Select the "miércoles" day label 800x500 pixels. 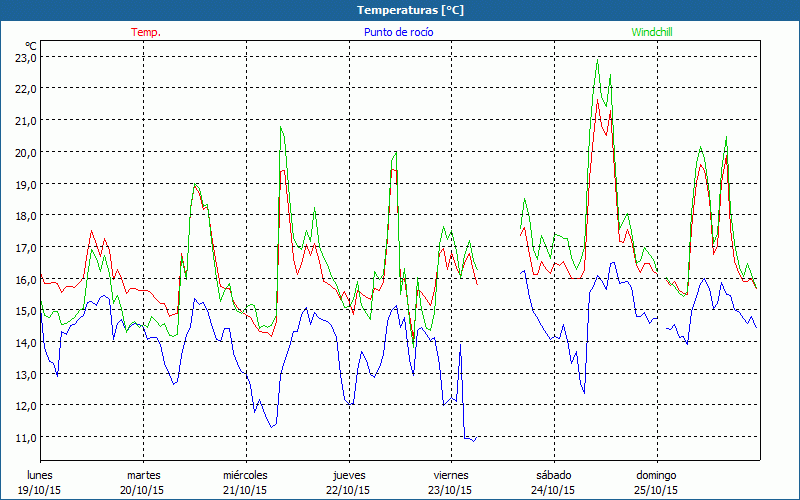click(245, 475)
